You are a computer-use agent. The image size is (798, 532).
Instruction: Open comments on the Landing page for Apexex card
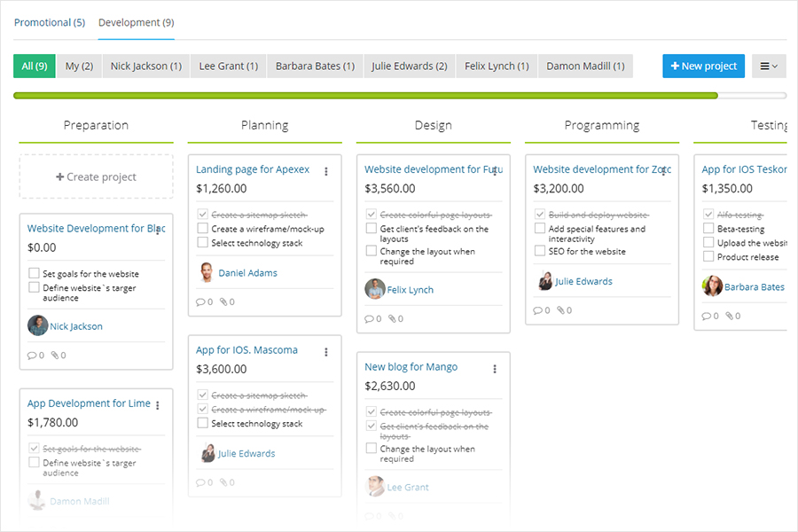click(x=201, y=301)
